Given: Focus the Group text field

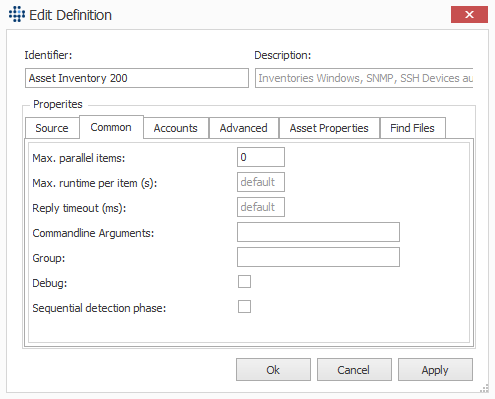Looking at the screenshot, I should click(x=318, y=257).
